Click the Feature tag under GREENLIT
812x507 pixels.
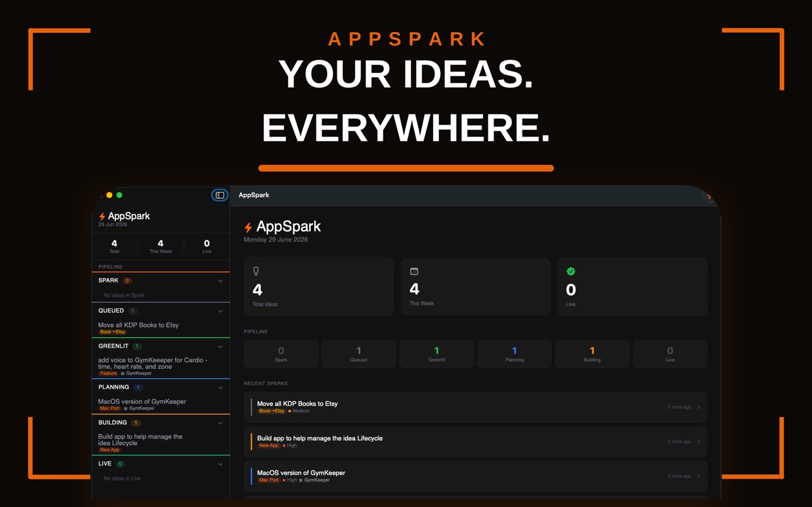click(x=108, y=374)
